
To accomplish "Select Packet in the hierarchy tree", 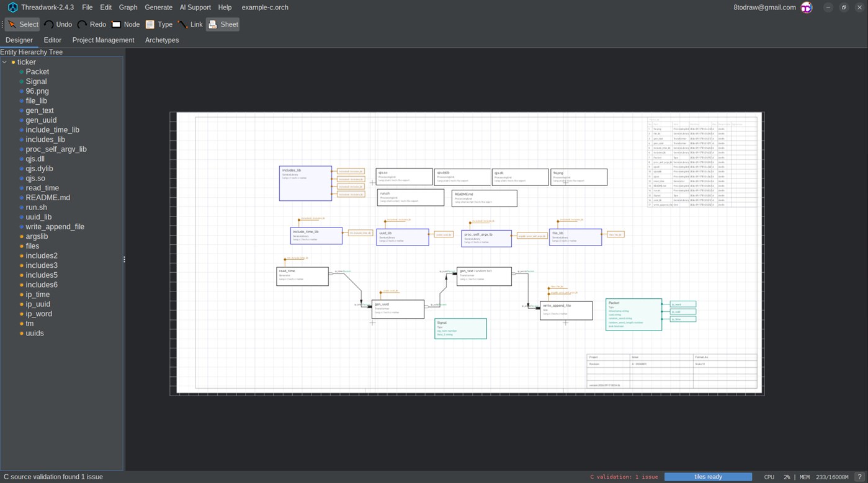I will tap(37, 72).
